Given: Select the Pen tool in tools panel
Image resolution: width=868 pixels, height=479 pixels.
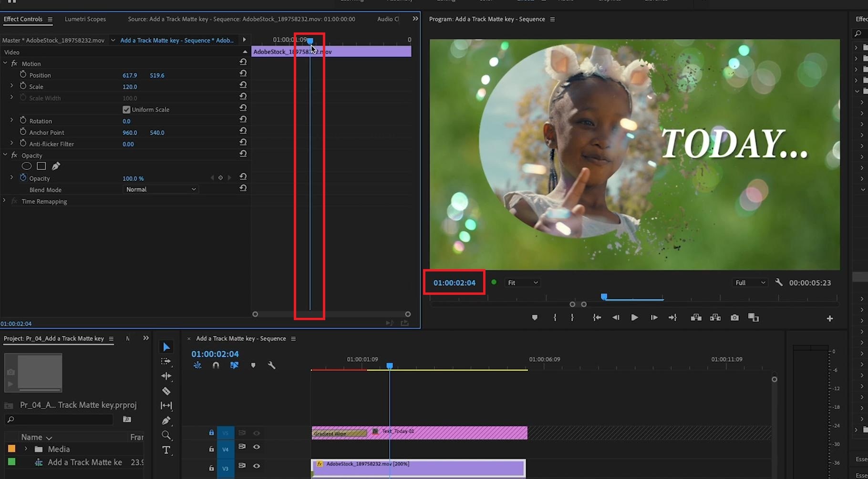Looking at the screenshot, I should pyautogui.click(x=166, y=420).
